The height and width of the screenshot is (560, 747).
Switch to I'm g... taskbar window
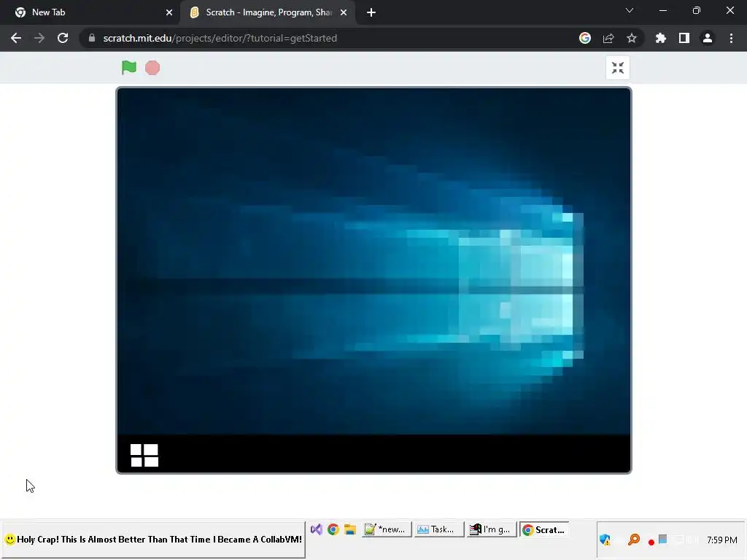491,529
